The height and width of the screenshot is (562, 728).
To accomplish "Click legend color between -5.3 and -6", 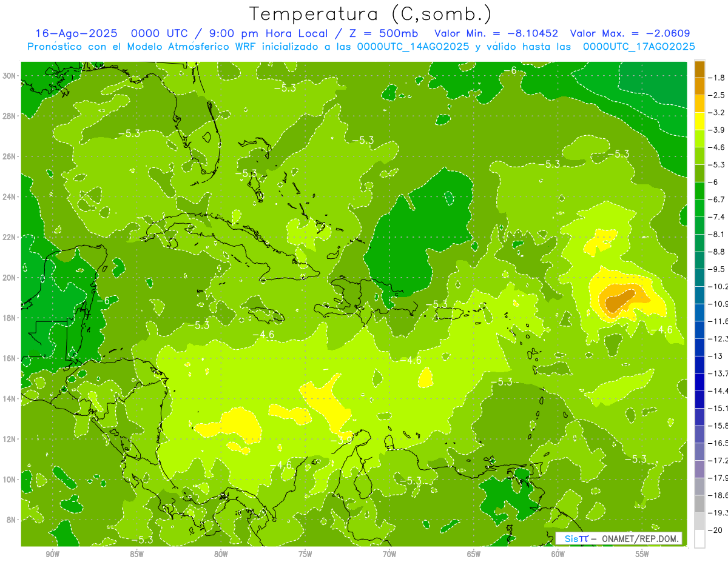I will pos(699,173).
